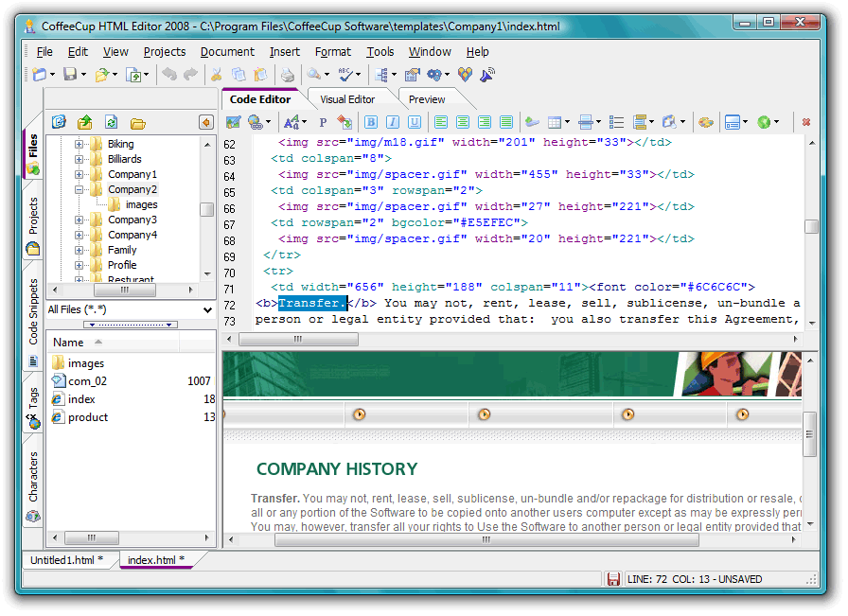Cut selection with the scissors icon

coord(217,74)
